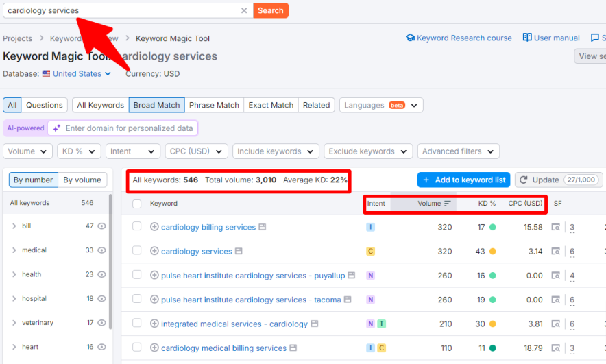606x364 pixels.
Task: Open the KD % filter dropdown
Action: (x=79, y=151)
